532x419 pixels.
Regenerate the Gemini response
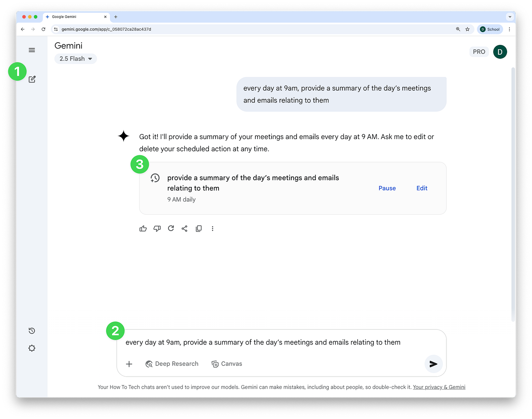[x=171, y=228]
